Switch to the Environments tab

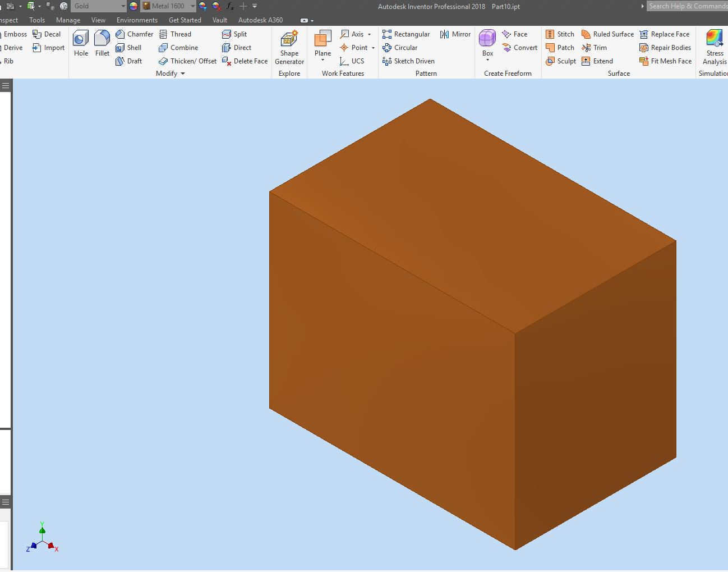pos(137,20)
